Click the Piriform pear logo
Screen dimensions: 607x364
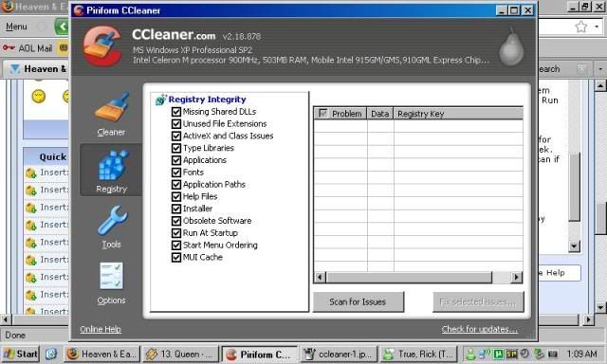[511, 46]
